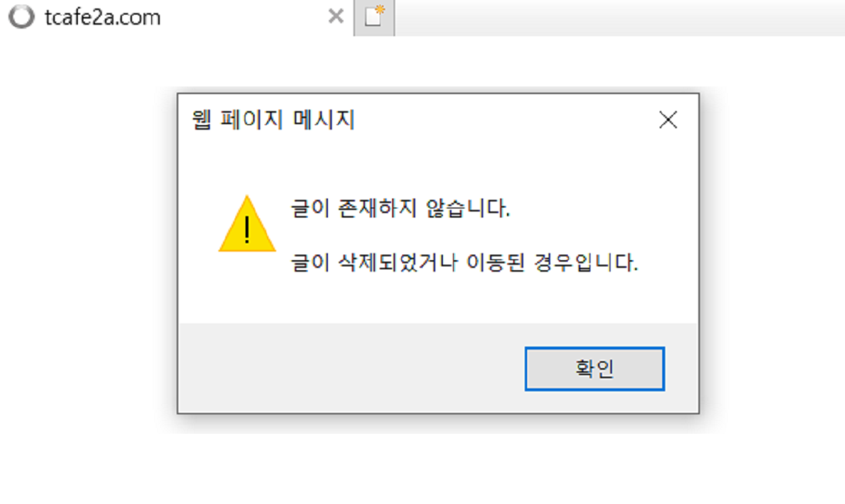Confirm the message with the 확인 button
Image resolution: width=845 pixels, height=504 pixels.
594,369
